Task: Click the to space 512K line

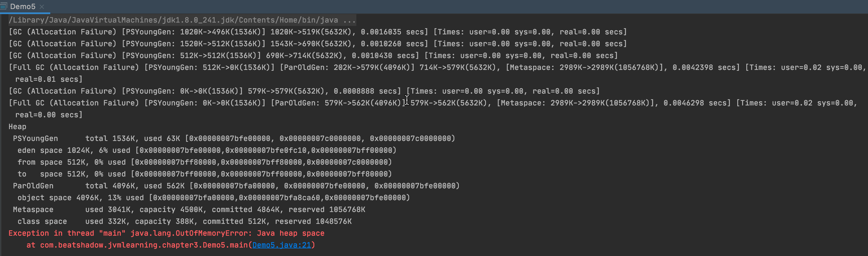Action: coord(204,174)
